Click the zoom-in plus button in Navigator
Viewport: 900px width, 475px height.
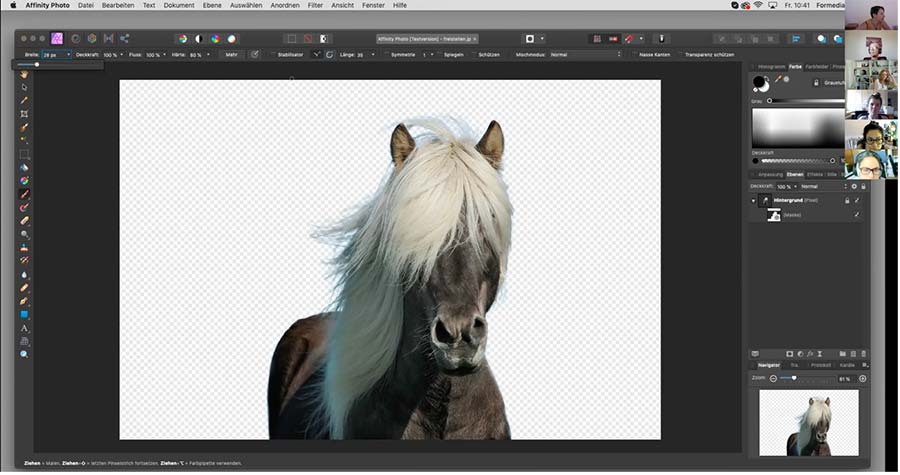coord(862,378)
